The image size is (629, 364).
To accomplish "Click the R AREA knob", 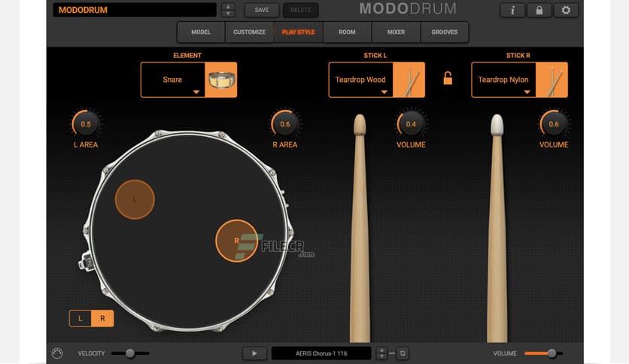I will pos(285,124).
